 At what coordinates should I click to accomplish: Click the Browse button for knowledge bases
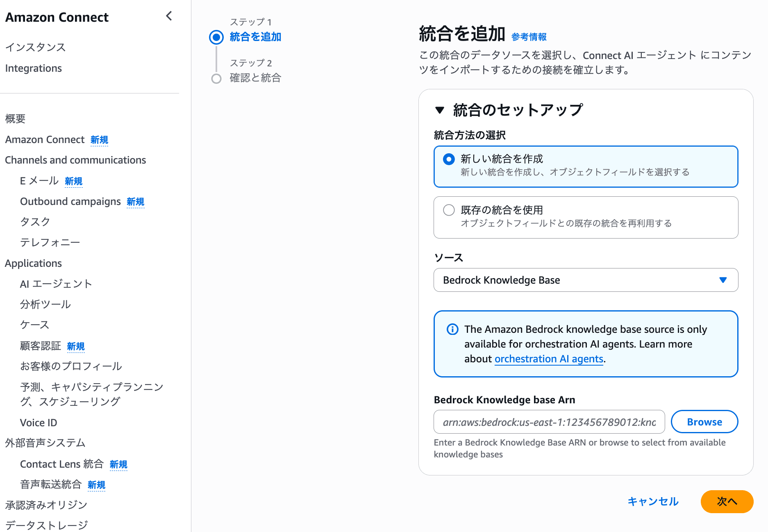point(704,421)
